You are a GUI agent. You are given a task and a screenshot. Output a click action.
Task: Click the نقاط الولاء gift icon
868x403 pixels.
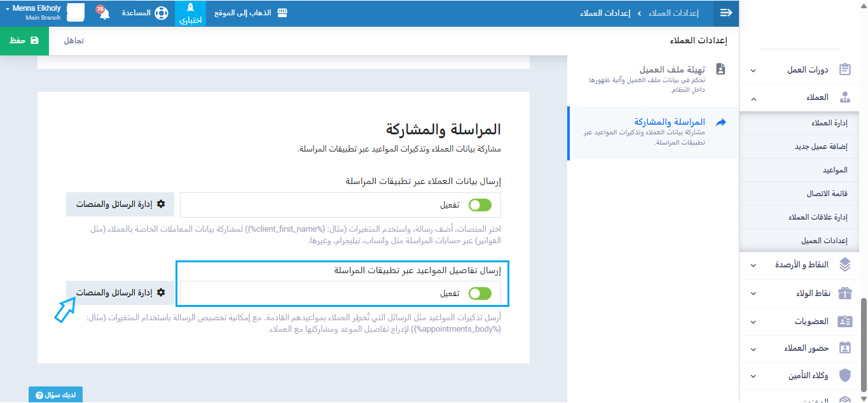point(844,293)
